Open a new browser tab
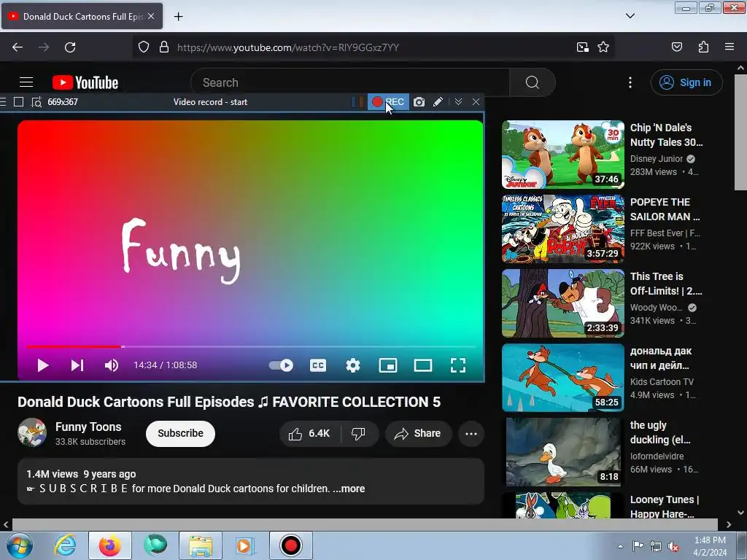747x560 pixels. [178, 17]
